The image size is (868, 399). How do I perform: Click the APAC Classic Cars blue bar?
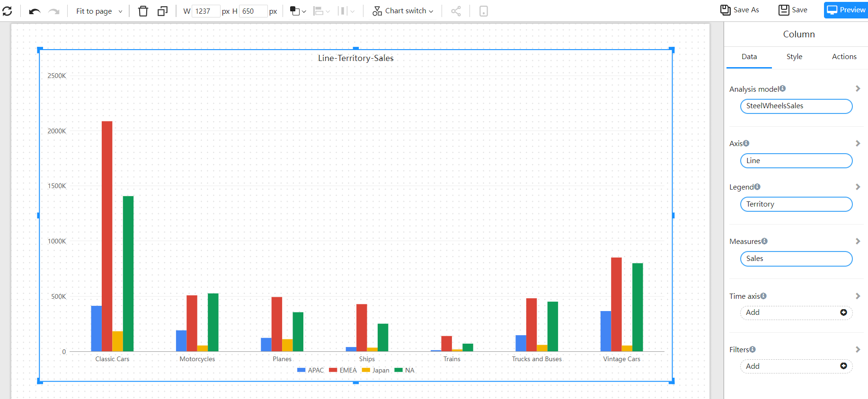(x=97, y=329)
